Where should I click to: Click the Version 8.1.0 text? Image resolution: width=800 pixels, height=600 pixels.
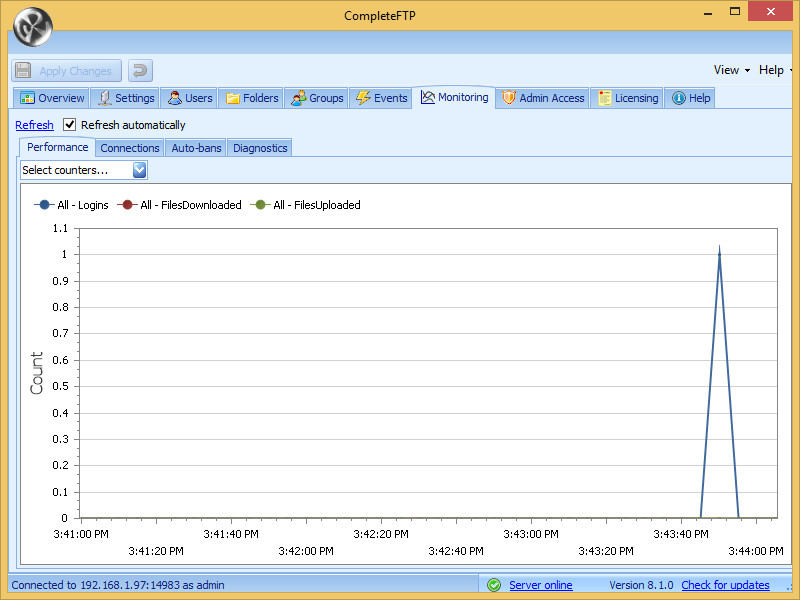(x=641, y=585)
